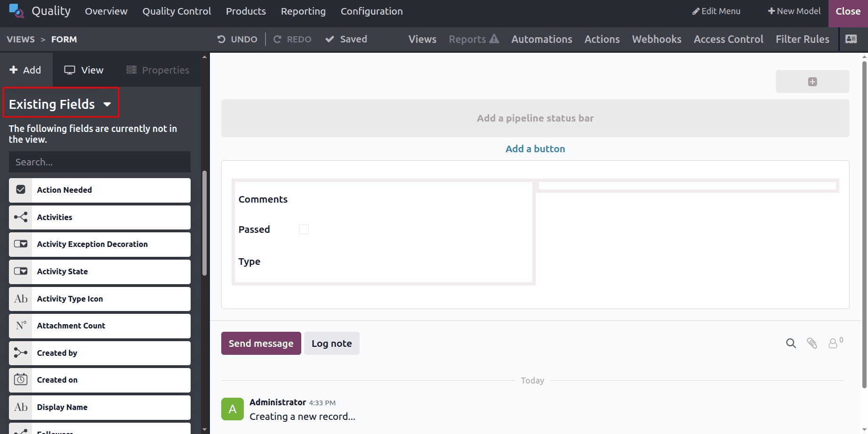Switch to the Properties tab
This screenshot has width=868, height=434.
(x=158, y=70)
